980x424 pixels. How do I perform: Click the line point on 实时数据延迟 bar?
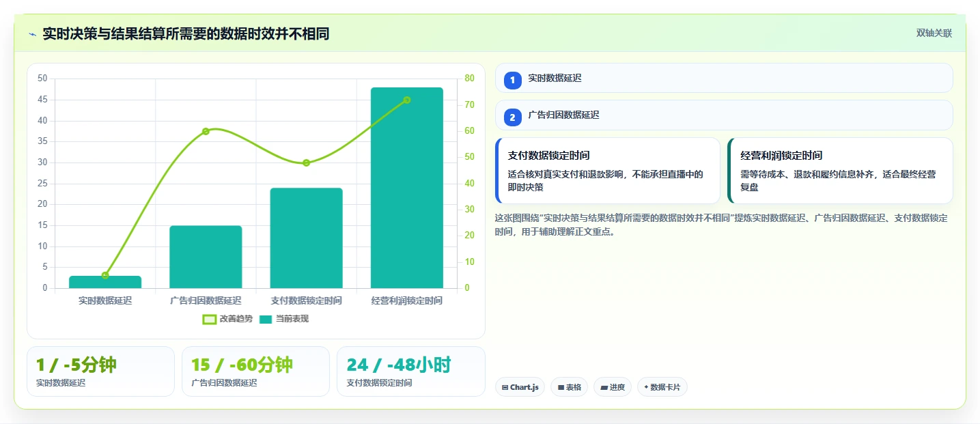(x=105, y=275)
